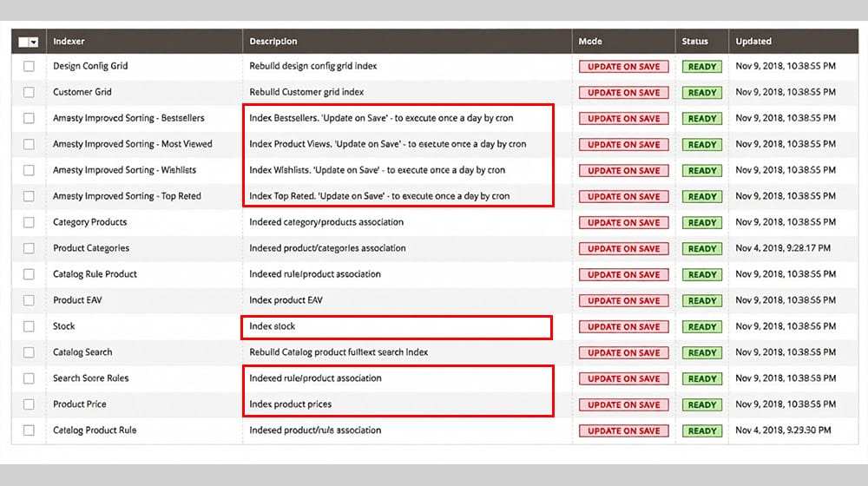Click the Indexer column header
Screen dimensions: 868x486
click(x=69, y=42)
